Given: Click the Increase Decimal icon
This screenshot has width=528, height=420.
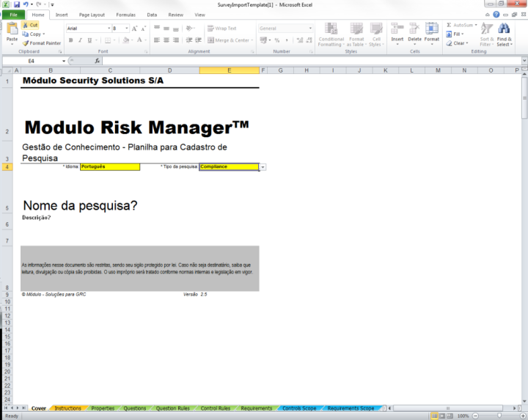Looking at the screenshot, I should pos(300,40).
